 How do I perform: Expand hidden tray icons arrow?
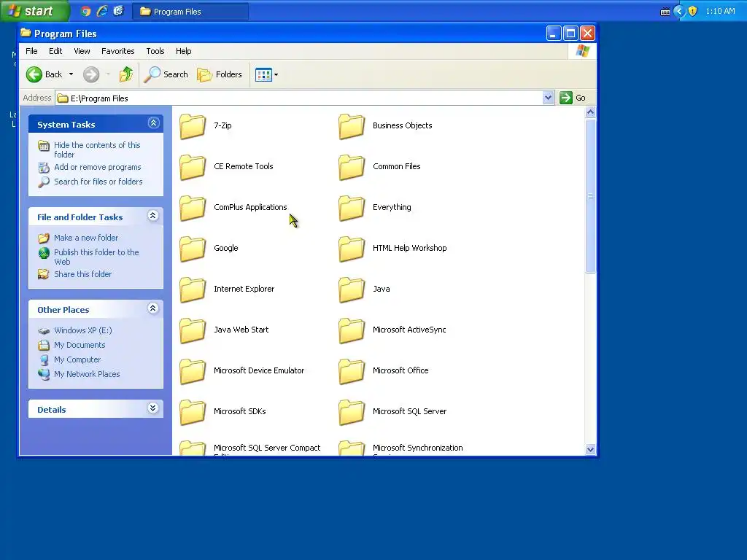coord(679,11)
